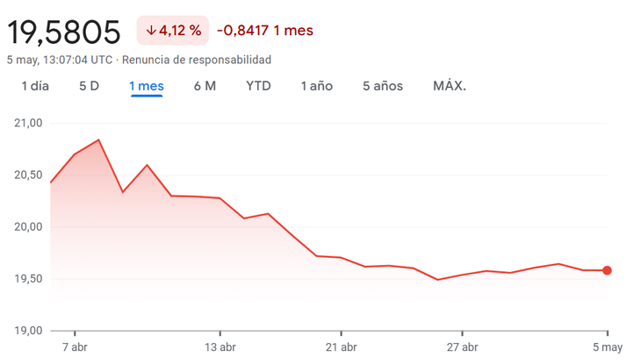641x364 pixels.
Task: Switch to the 5 D range tab
Action: coord(89,86)
